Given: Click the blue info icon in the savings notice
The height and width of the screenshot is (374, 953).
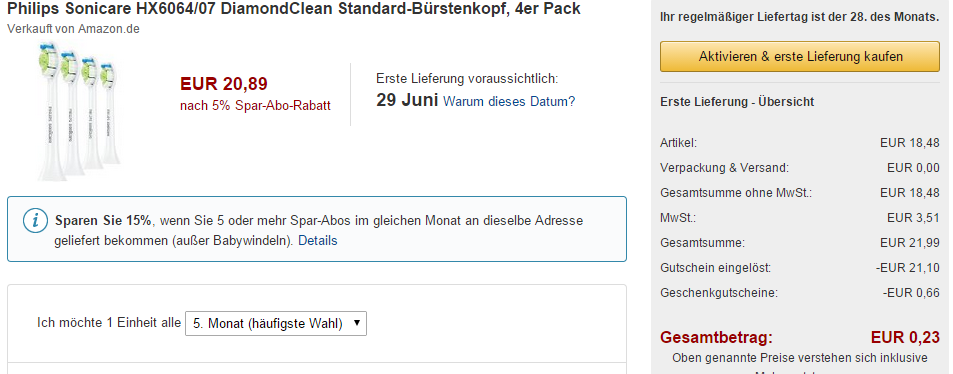Looking at the screenshot, I should pos(35,220).
